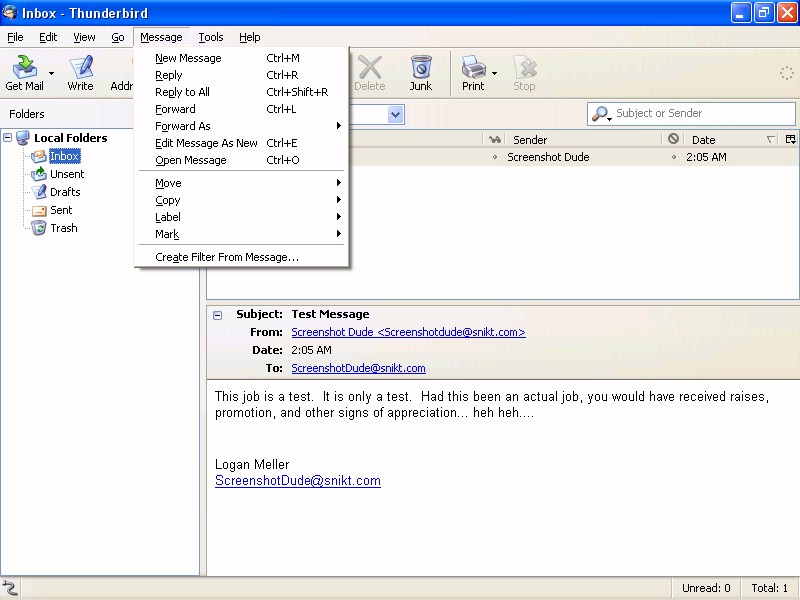Screen dimensions: 800x600
Task: Sort messages by Sender column
Action: pos(583,139)
